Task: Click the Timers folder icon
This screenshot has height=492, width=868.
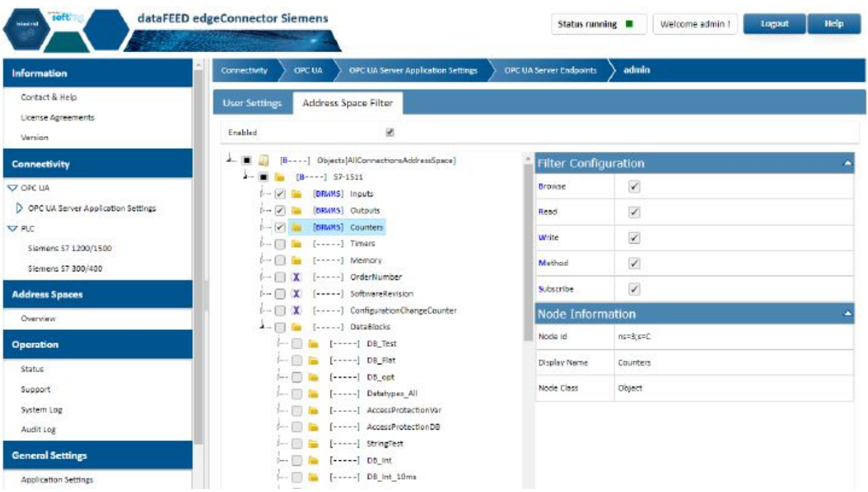Action: [296, 244]
